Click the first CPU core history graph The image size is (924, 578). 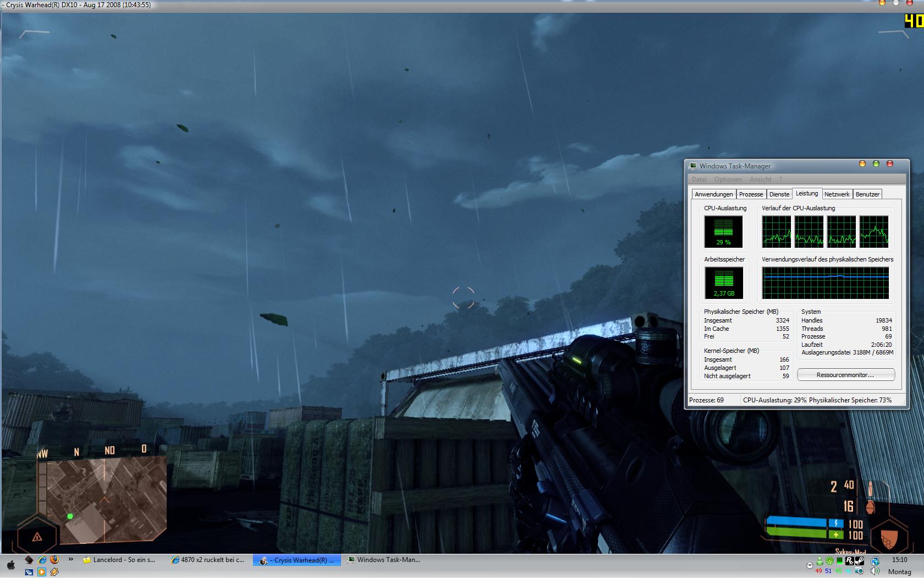(776, 232)
